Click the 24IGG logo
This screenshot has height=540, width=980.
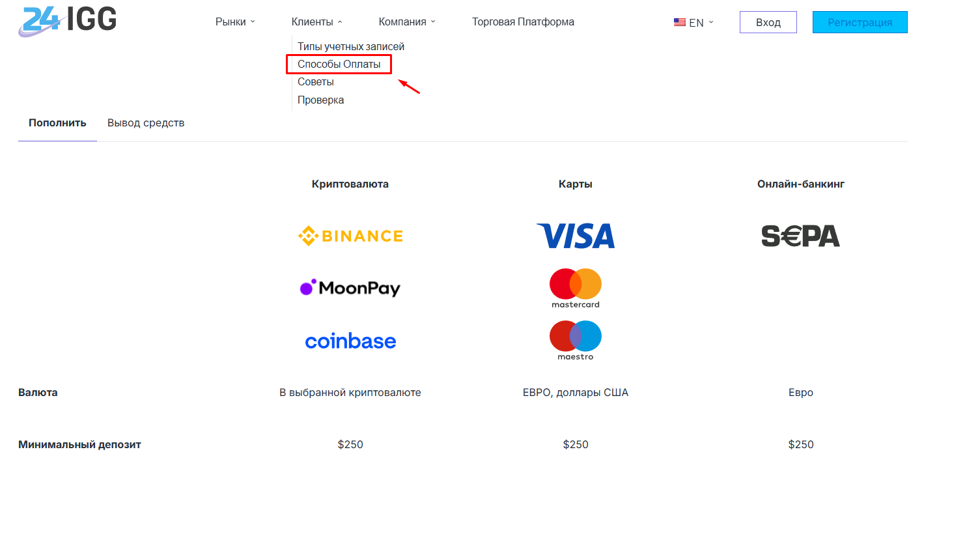(x=67, y=21)
